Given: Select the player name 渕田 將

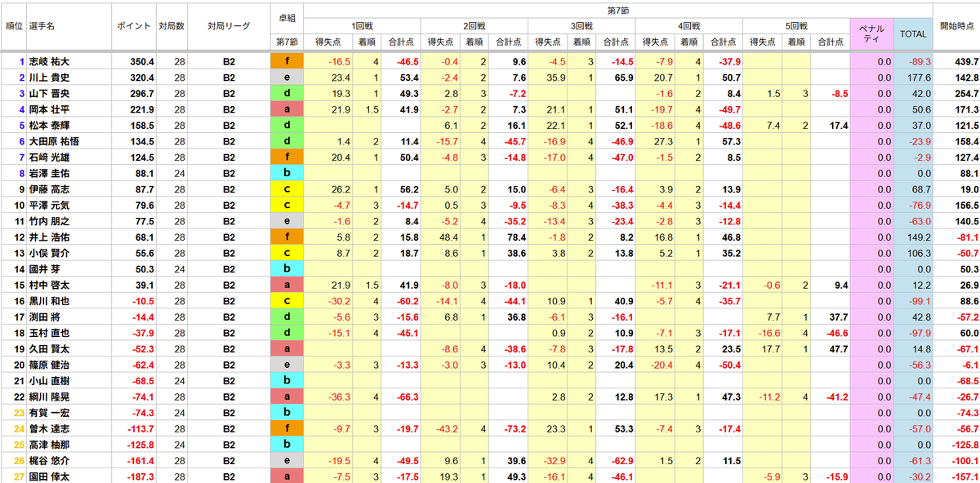Looking at the screenshot, I should 44,317.
